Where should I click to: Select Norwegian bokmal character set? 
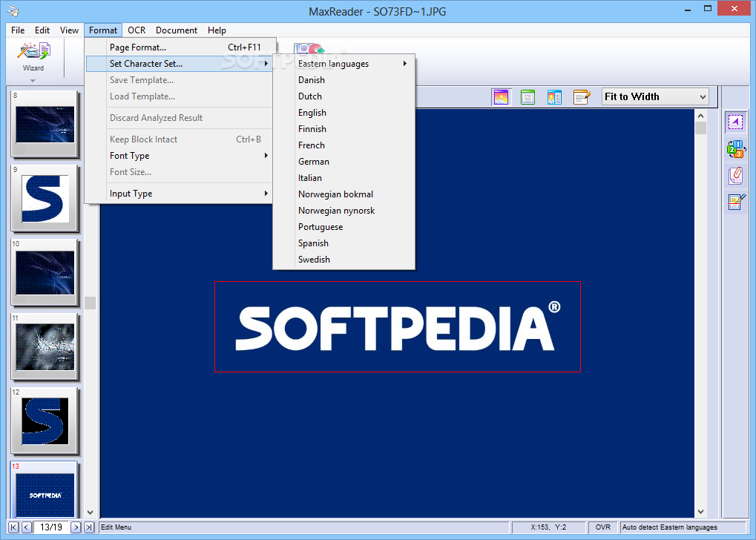[x=344, y=194]
